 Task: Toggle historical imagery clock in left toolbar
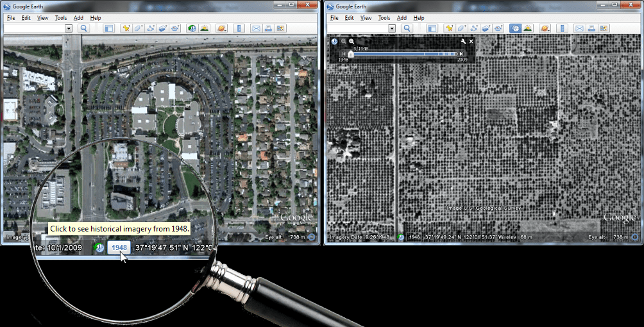point(192,28)
